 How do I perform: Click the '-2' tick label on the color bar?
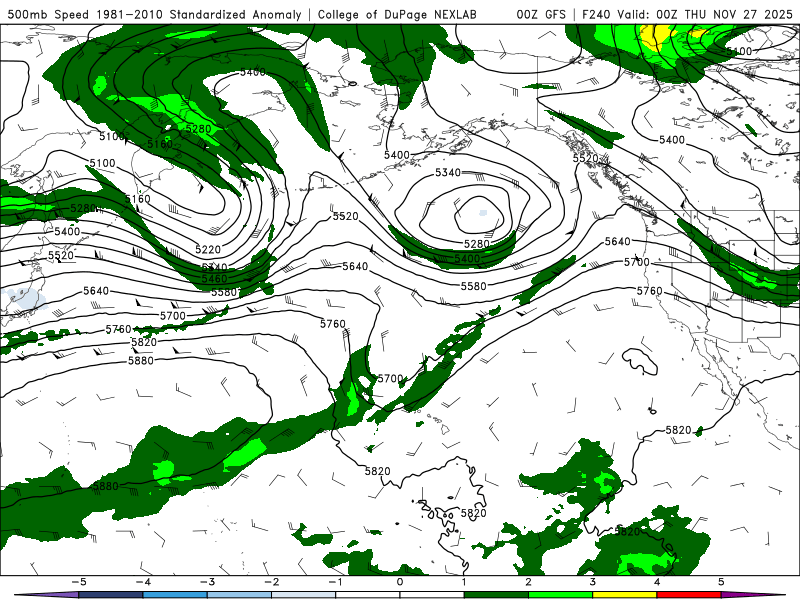click(271, 582)
